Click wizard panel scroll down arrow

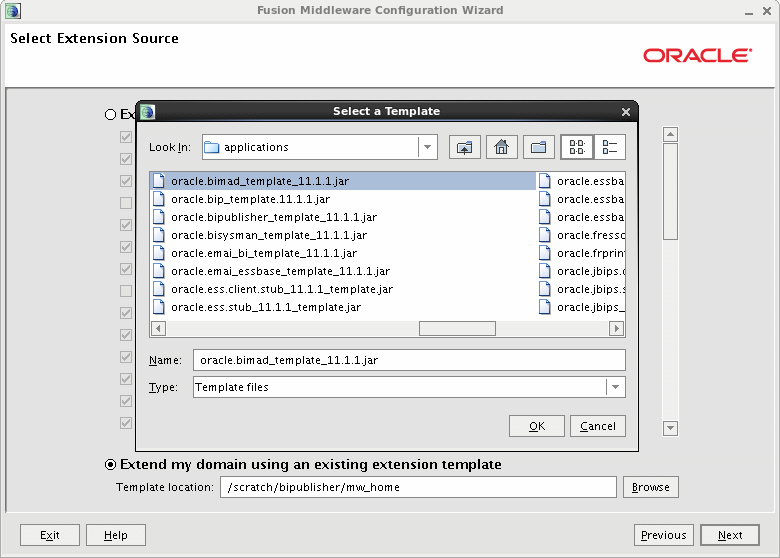point(670,428)
